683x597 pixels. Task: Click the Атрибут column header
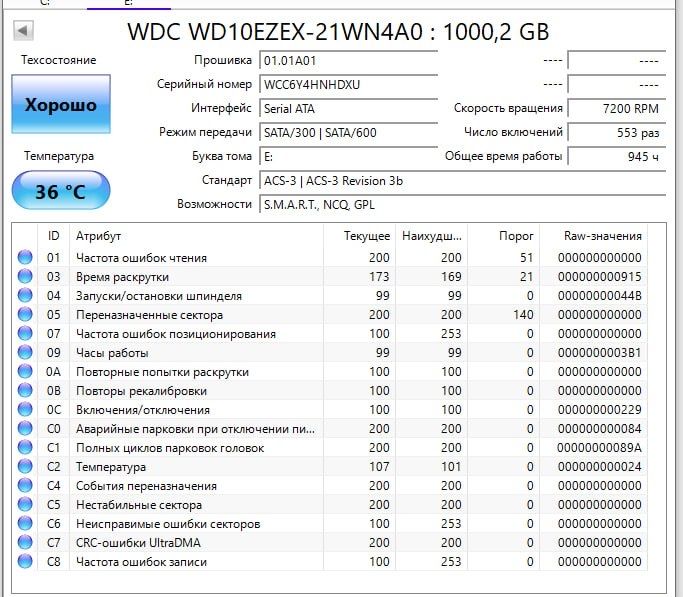point(196,236)
